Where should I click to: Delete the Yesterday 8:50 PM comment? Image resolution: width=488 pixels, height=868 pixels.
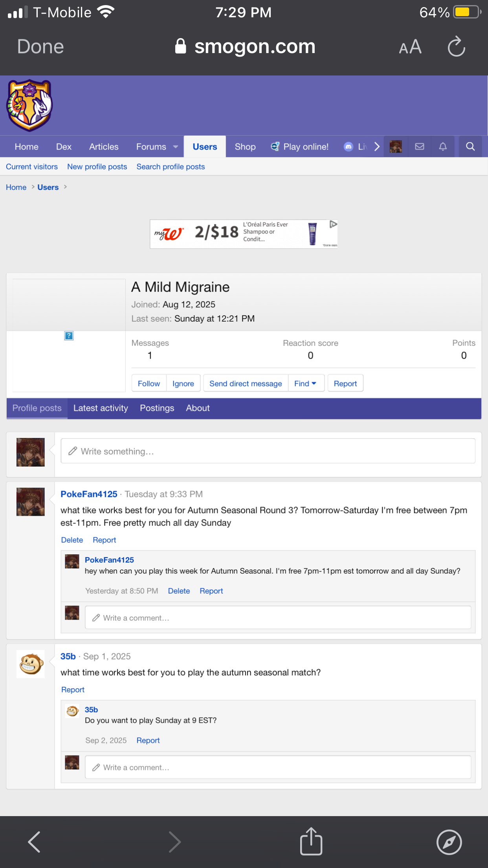pos(179,591)
